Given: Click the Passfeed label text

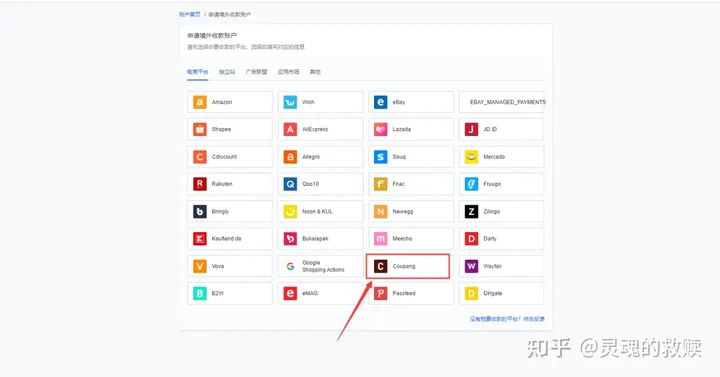Looking at the screenshot, I should pyautogui.click(x=404, y=293).
